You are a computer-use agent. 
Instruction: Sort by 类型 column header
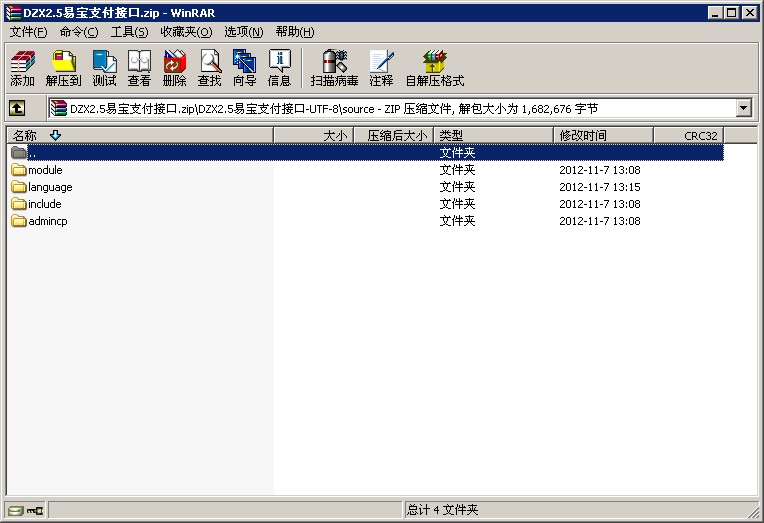(x=494, y=136)
